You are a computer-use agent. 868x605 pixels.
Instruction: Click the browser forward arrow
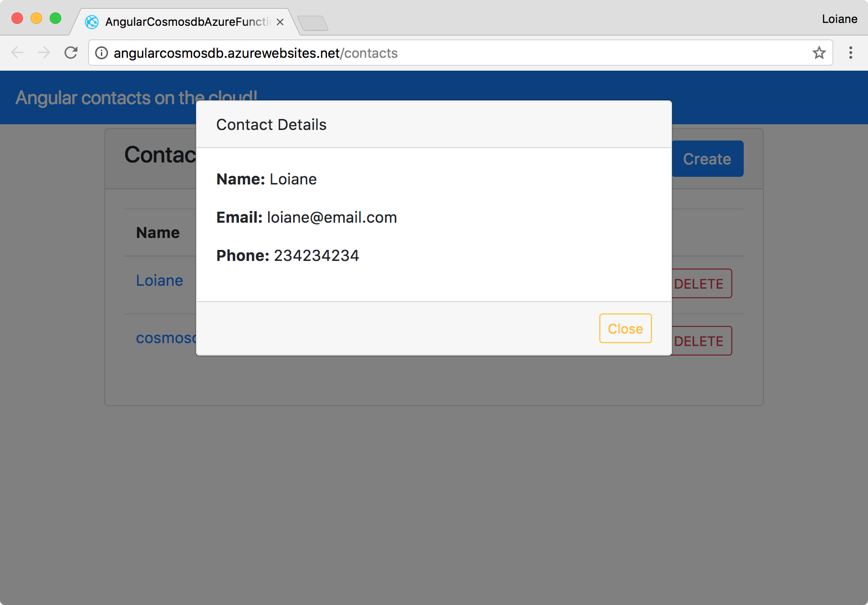[x=44, y=53]
